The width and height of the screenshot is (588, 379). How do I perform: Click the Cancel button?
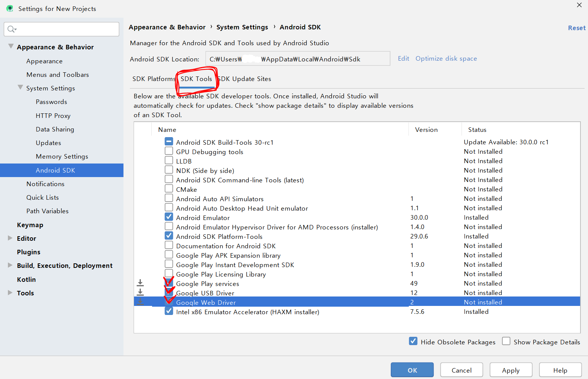(x=462, y=370)
